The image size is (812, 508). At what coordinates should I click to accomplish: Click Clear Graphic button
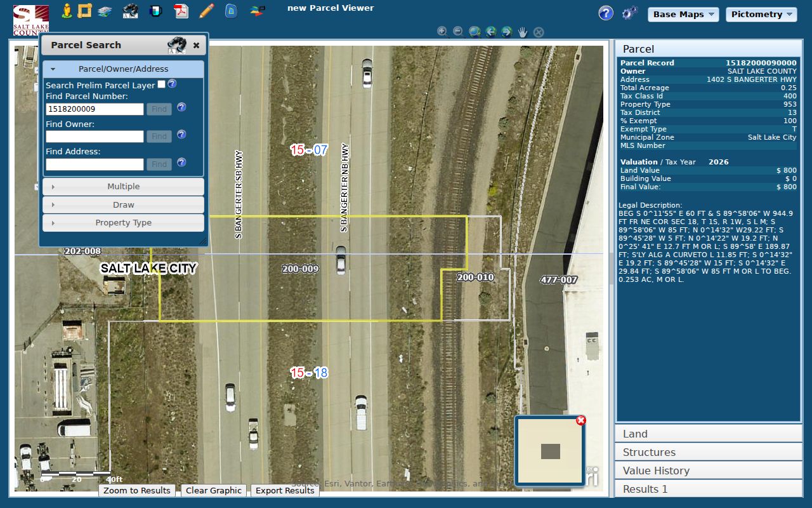tap(214, 490)
